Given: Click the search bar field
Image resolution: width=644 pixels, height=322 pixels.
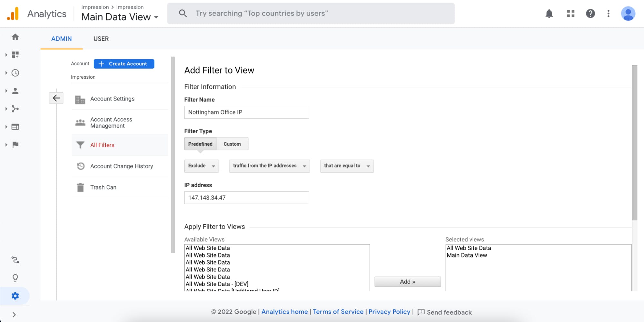Looking at the screenshot, I should [x=311, y=14].
